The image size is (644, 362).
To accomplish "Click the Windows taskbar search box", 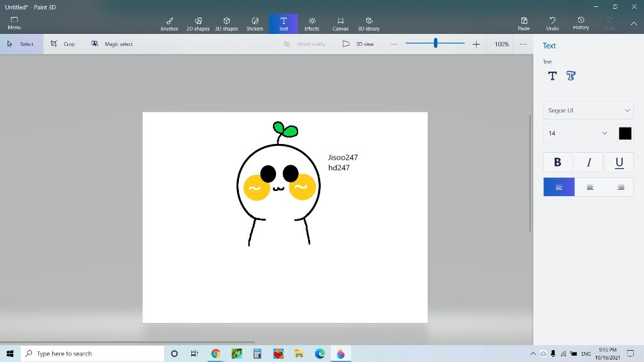I will click(92, 354).
